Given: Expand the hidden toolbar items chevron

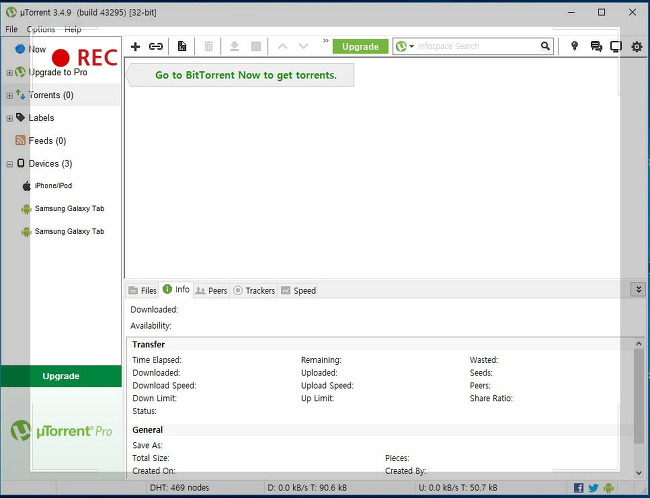Looking at the screenshot, I should pos(326,41).
